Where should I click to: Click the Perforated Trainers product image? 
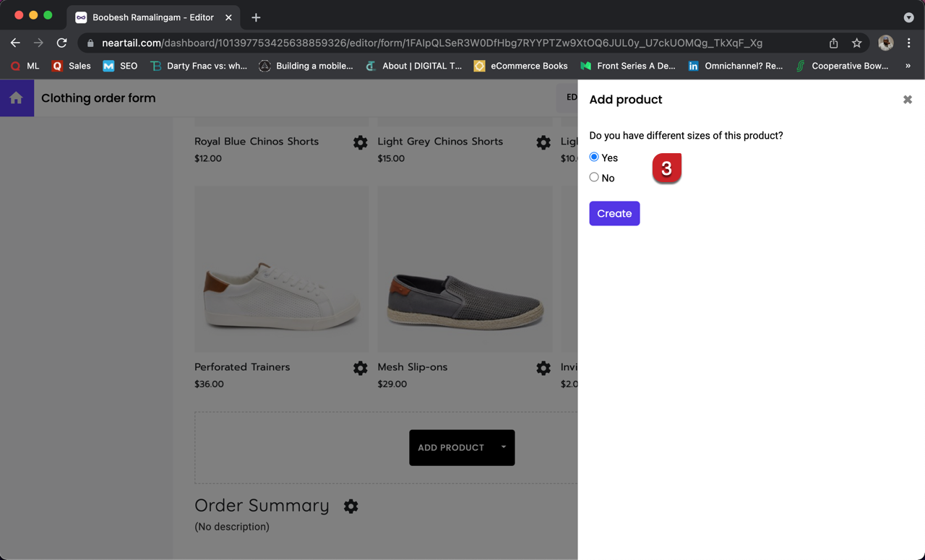281,270
